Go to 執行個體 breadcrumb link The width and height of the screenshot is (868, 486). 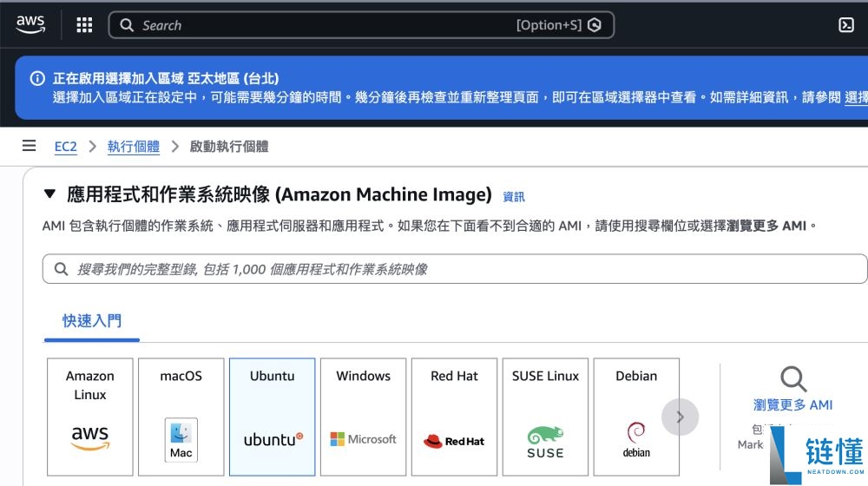pos(134,147)
